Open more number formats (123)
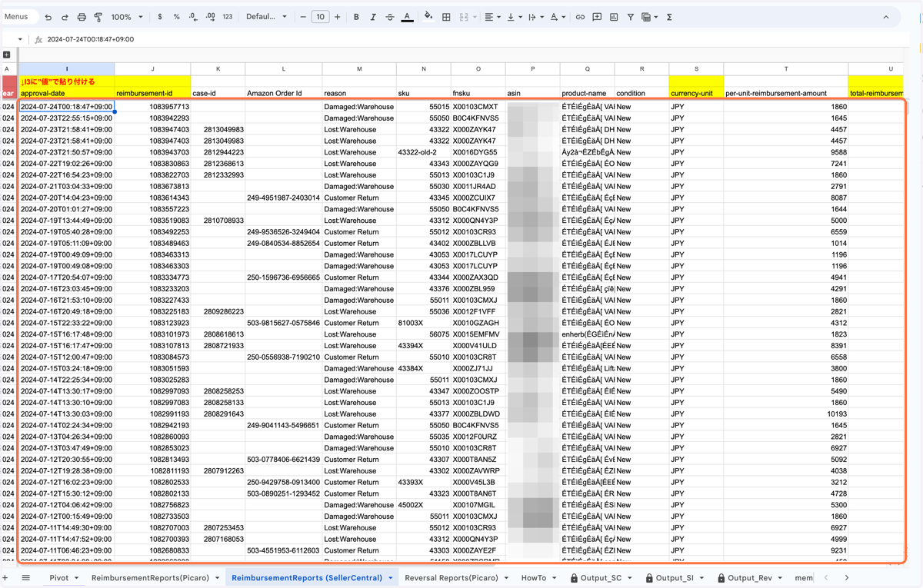This screenshot has height=588, width=923. point(228,17)
